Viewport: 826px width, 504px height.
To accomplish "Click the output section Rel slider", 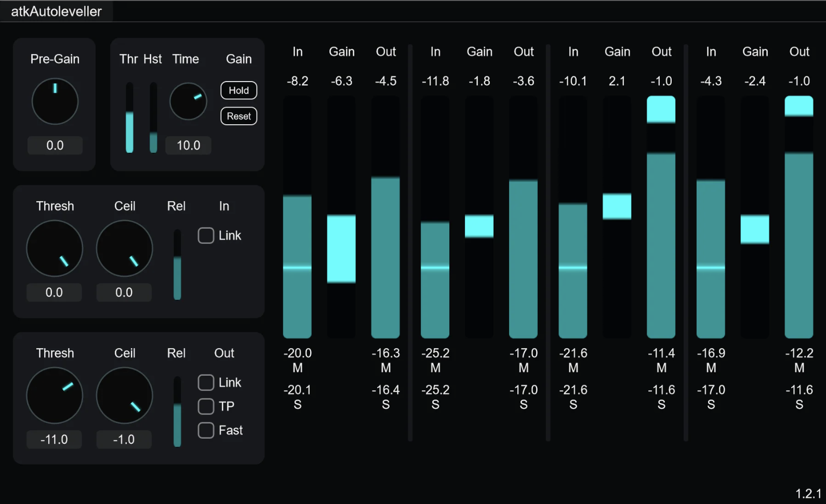I will [x=177, y=412].
